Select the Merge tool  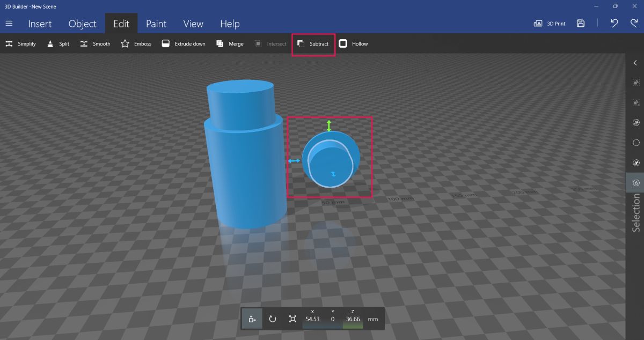click(x=230, y=43)
